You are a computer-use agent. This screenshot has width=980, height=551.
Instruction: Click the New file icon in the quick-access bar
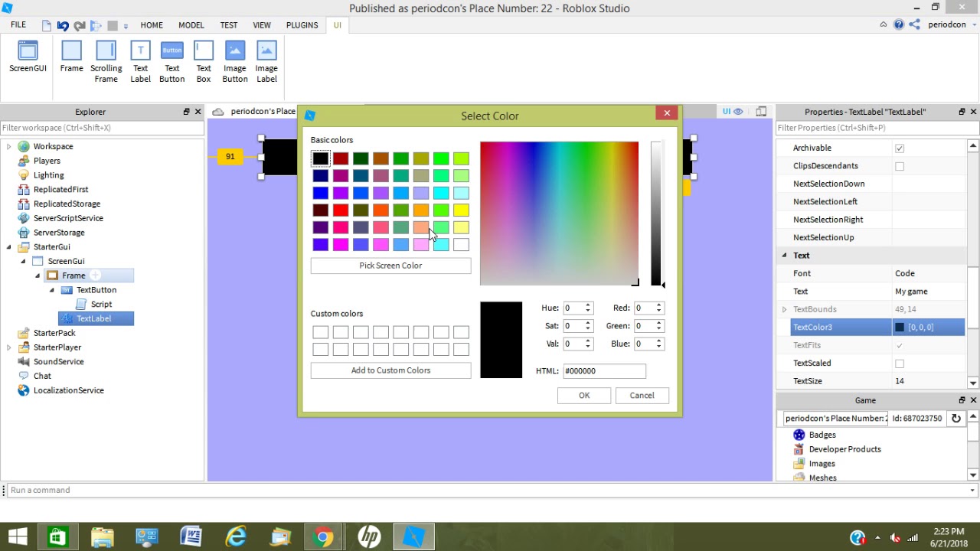(47, 25)
